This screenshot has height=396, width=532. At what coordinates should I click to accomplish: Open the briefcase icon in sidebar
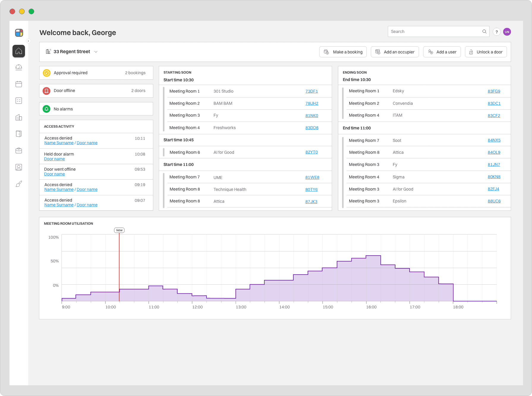pos(19,151)
